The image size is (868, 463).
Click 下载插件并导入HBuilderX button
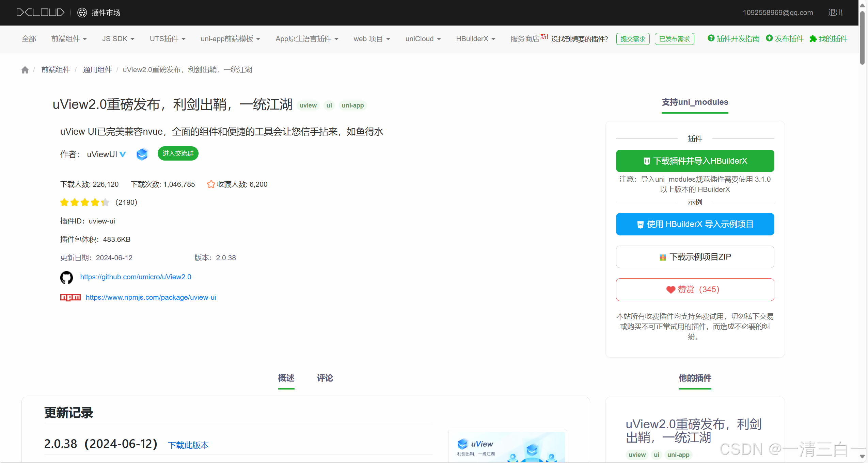[x=695, y=161]
